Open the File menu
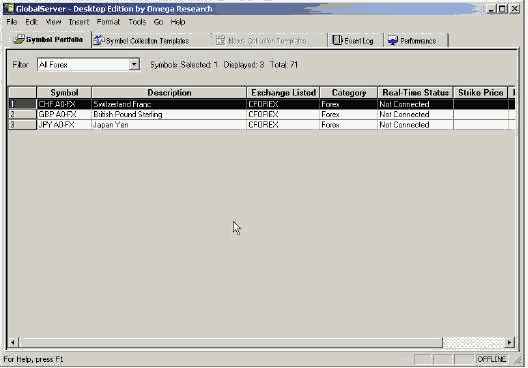 (x=11, y=22)
